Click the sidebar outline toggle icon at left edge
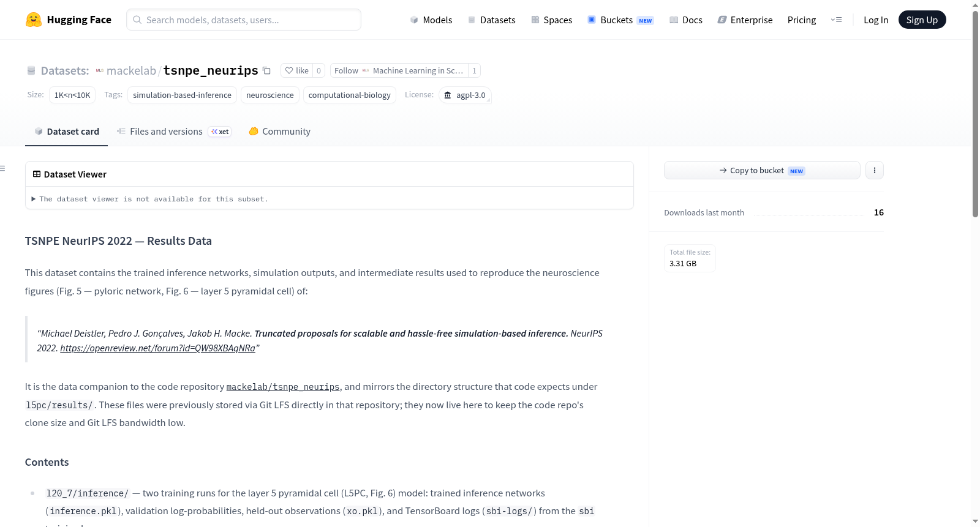Viewport: 980px width, 527px height. 3,168
